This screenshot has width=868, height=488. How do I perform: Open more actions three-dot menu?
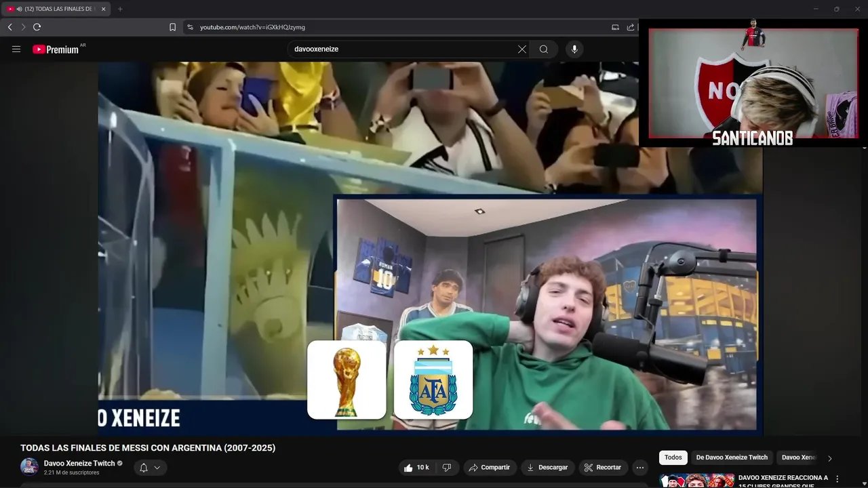tap(640, 468)
